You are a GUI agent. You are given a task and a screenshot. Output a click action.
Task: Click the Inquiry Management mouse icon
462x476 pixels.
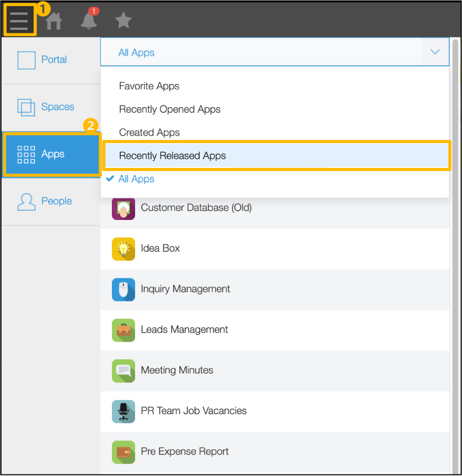pyautogui.click(x=123, y=290)
